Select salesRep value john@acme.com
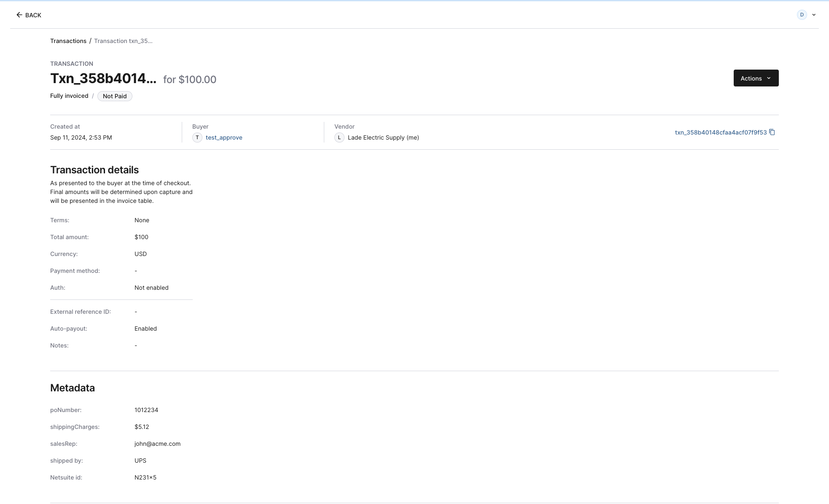The height and width of the screenshot is (504, 829). 157,444
